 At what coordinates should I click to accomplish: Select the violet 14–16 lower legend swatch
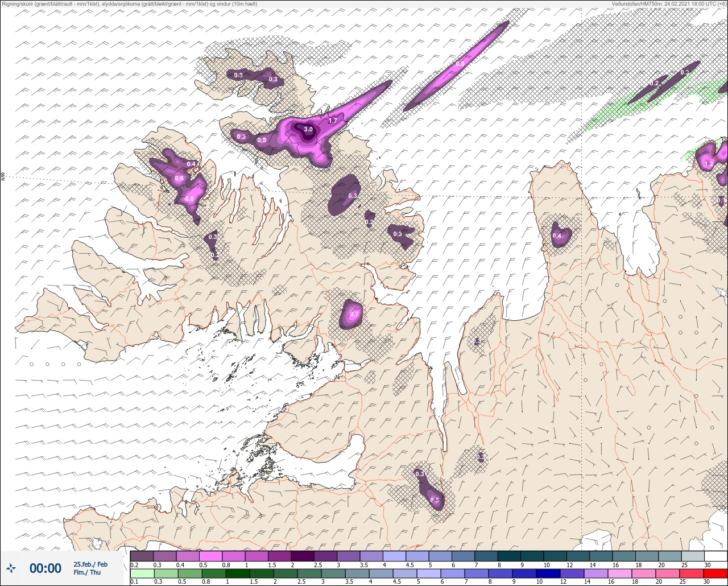tap(597, 573)
